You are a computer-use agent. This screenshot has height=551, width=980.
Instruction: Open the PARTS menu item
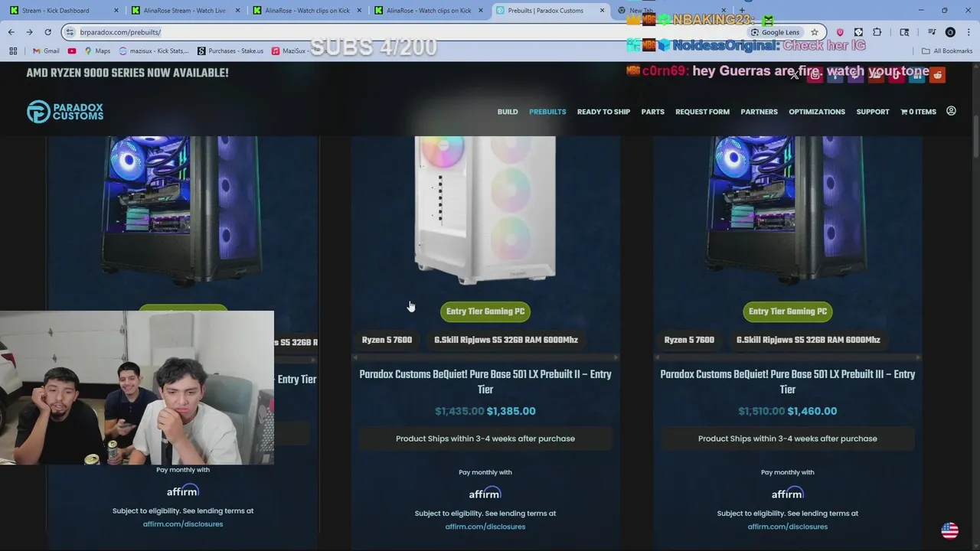652,112
